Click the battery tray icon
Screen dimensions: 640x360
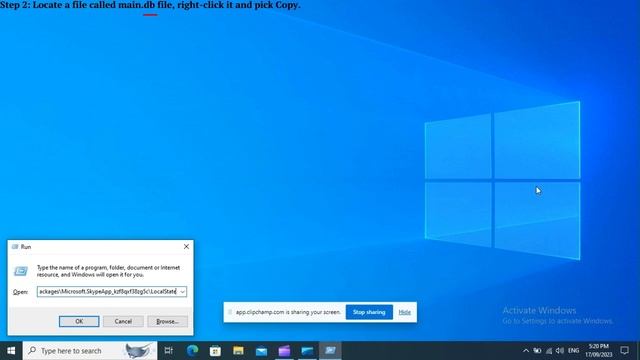537,351
